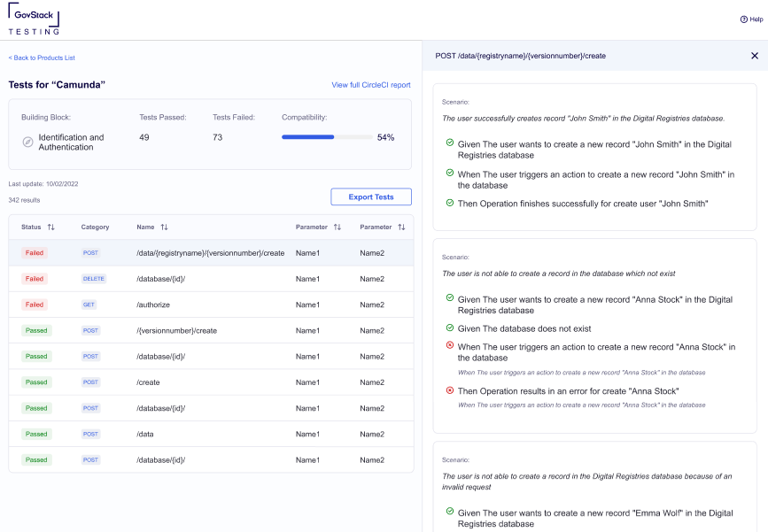
Task: Click Name2 in the /data row
Action: pos(372,434)
